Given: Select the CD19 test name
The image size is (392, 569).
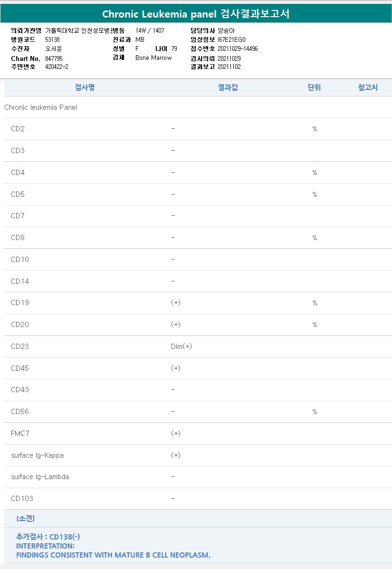Looking at the screenshot, I should point(20,303).
